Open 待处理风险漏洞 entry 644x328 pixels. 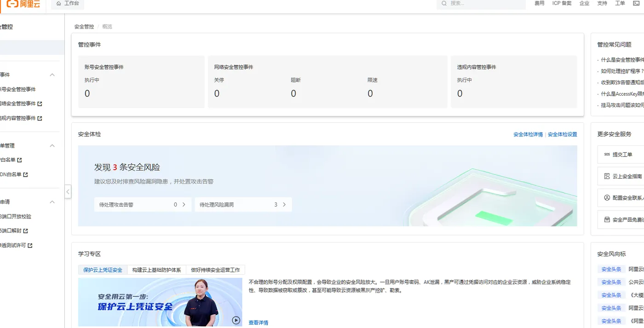click(x=243, y=205)
